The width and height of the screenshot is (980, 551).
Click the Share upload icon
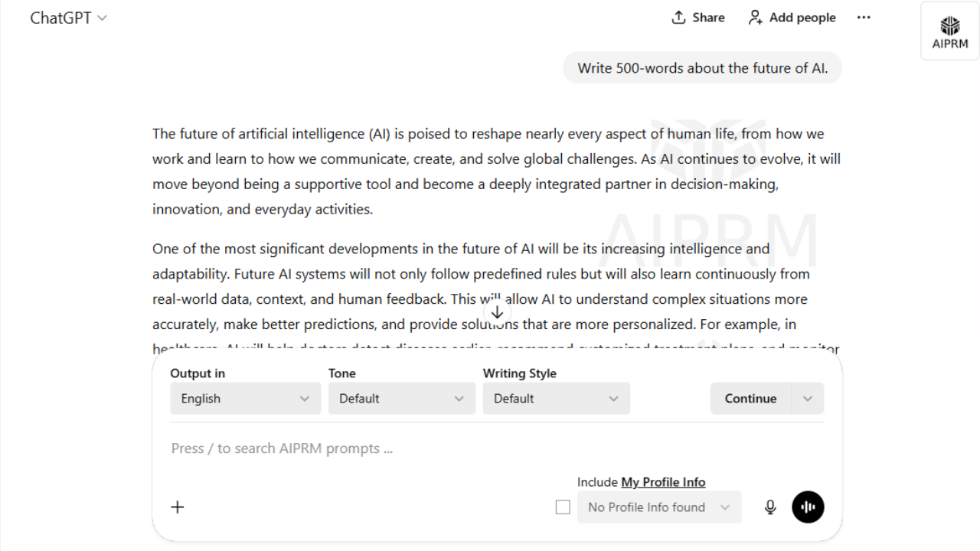coord(678,18)
